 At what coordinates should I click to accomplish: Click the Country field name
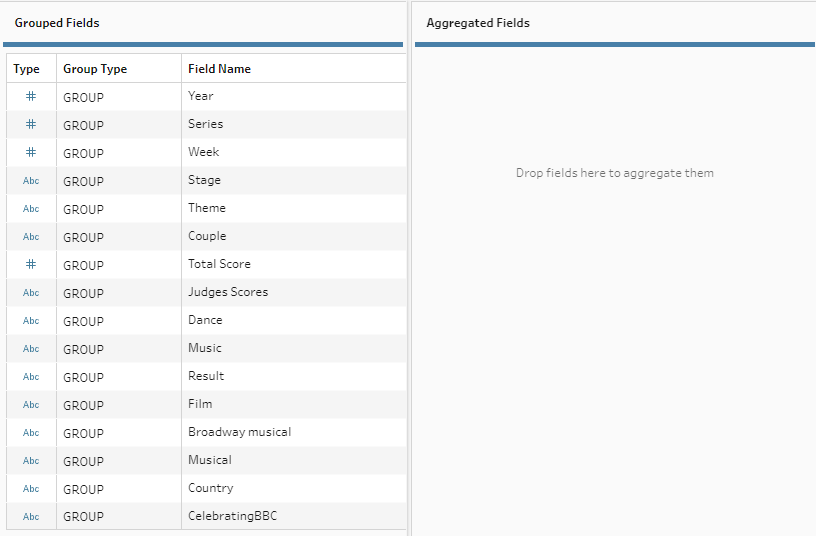(210, 488)
